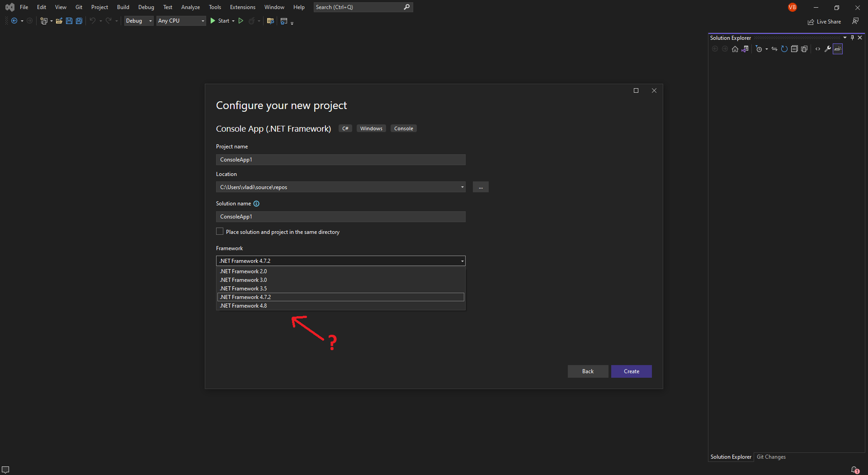Screen dimensions: 868x475
Task: Click Pending Changes Filter clock icon
Action: [759, 49]
